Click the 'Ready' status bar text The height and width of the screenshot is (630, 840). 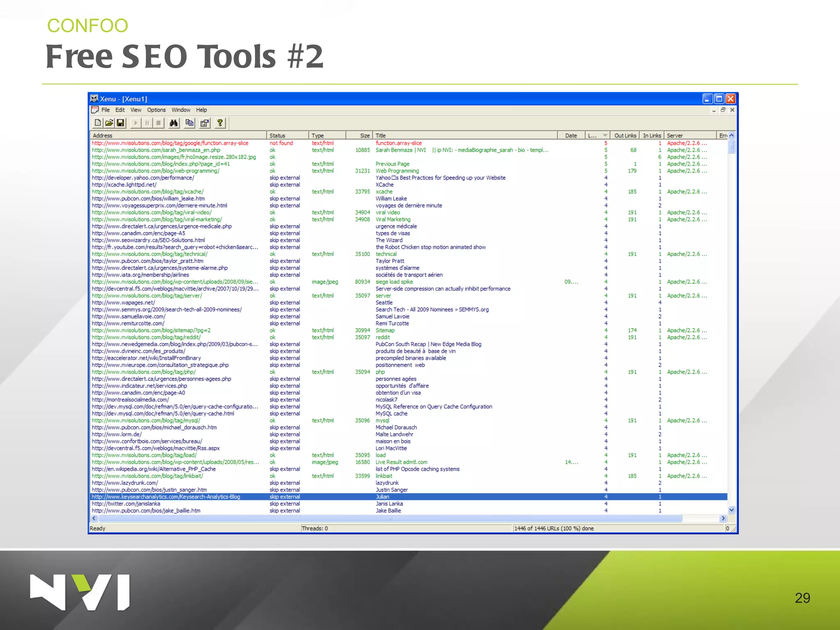(98, 528)
